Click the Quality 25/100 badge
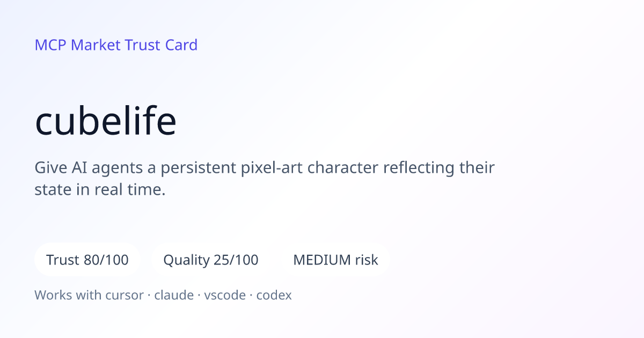 [211, 260]
